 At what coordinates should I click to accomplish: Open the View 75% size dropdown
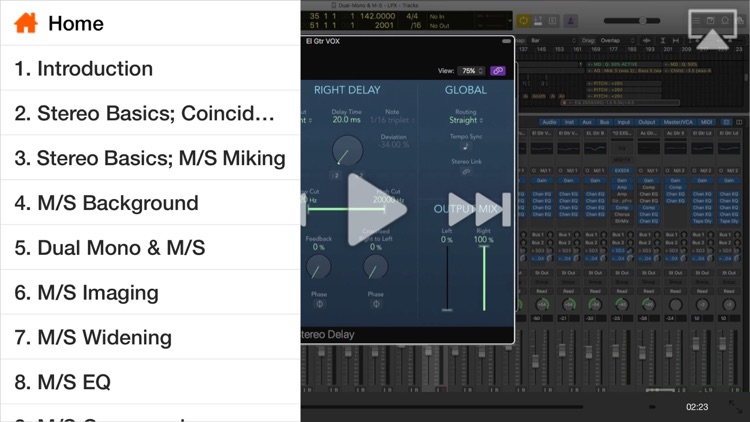pos(471,71)
